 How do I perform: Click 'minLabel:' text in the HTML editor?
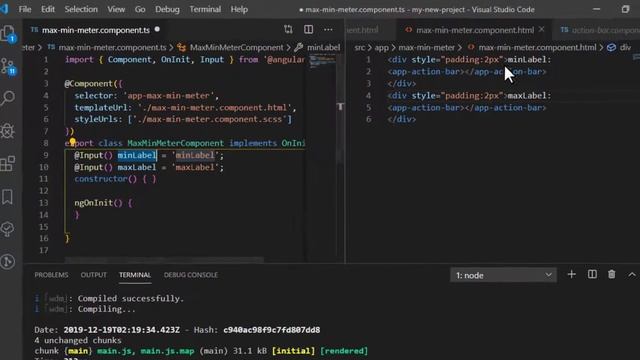pos(529,60)
